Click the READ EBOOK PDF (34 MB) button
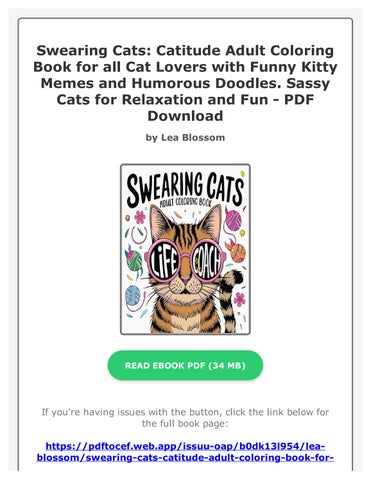Screen dimensions: 371x480 [x=185, y=365]
